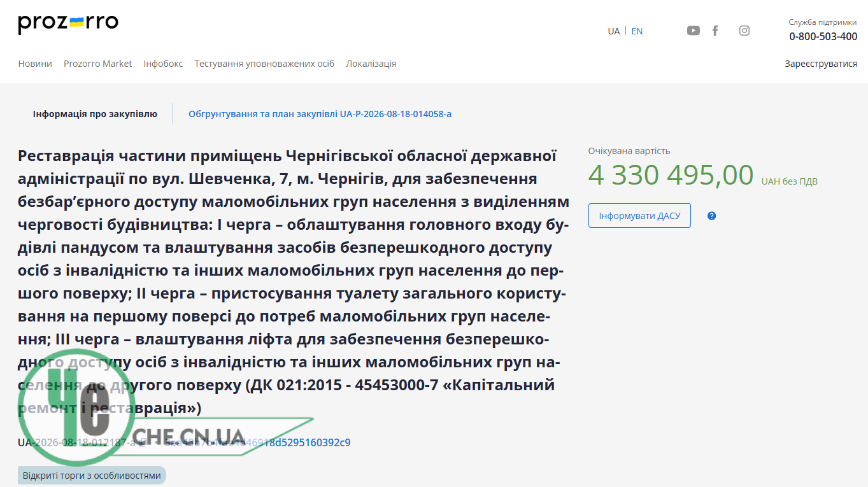This screenshot has height=487, width=868.
Task: Click the Інформувати ДАСУ button
Action: click(639, 216)
